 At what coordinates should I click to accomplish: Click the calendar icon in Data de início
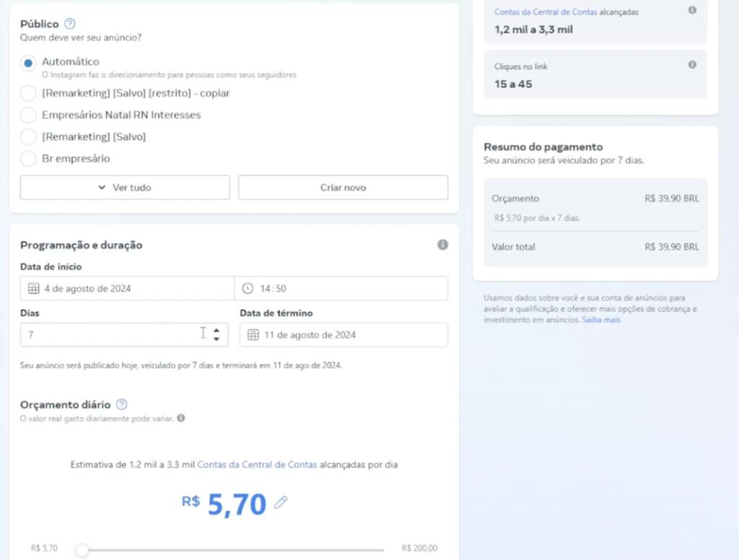pos(33,289)
